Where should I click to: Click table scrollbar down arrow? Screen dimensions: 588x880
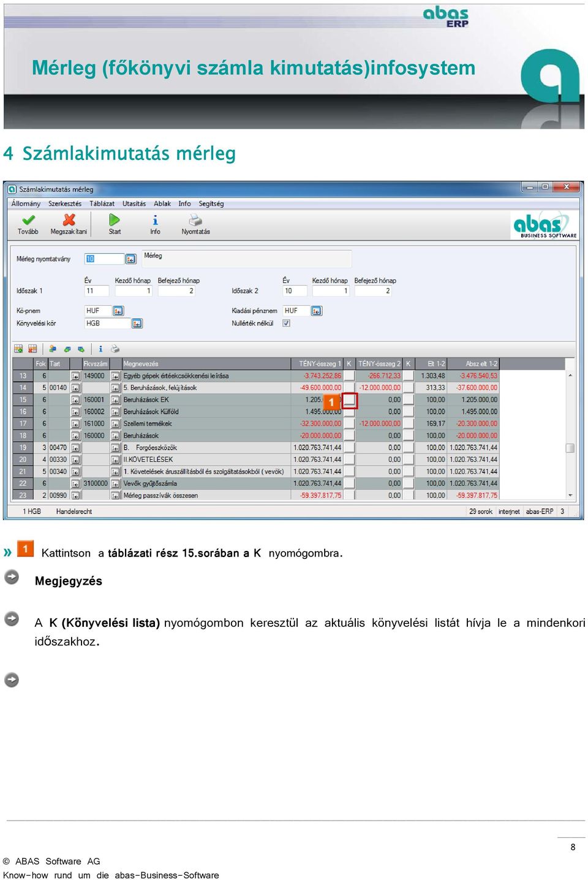pos(570,495)
